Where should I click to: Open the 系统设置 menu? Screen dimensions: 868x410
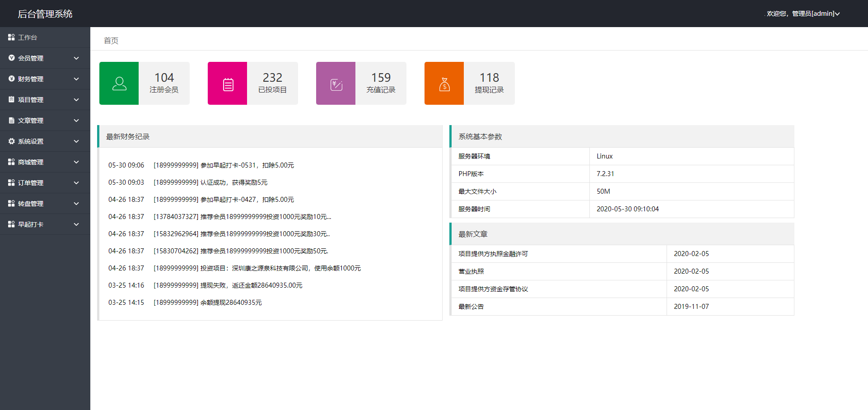(x=45, y=141)
